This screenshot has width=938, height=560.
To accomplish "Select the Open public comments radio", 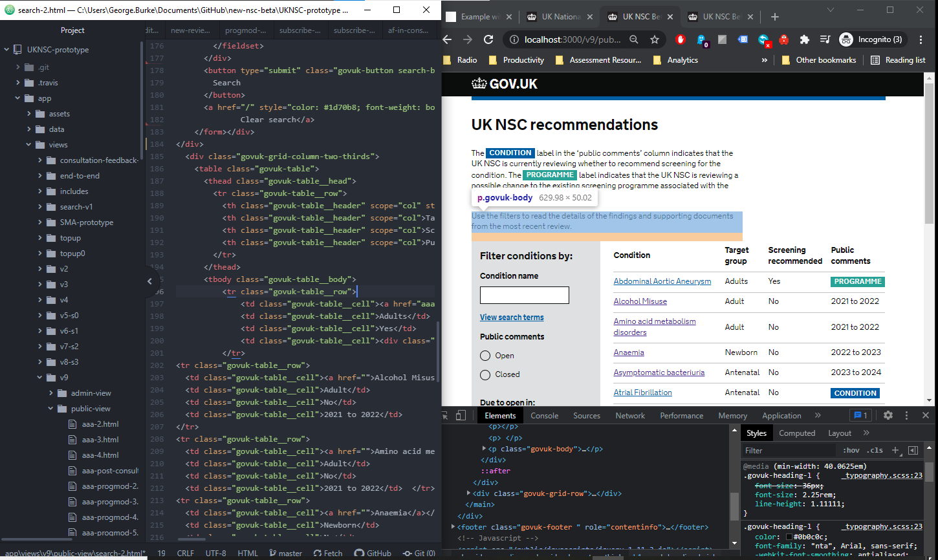I will 485,356.
